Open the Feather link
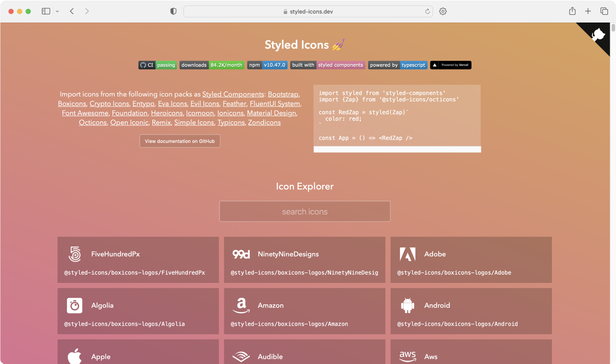The height and width of the screenshot is (364, 616). pyautogui.click(x=234, y=104)
